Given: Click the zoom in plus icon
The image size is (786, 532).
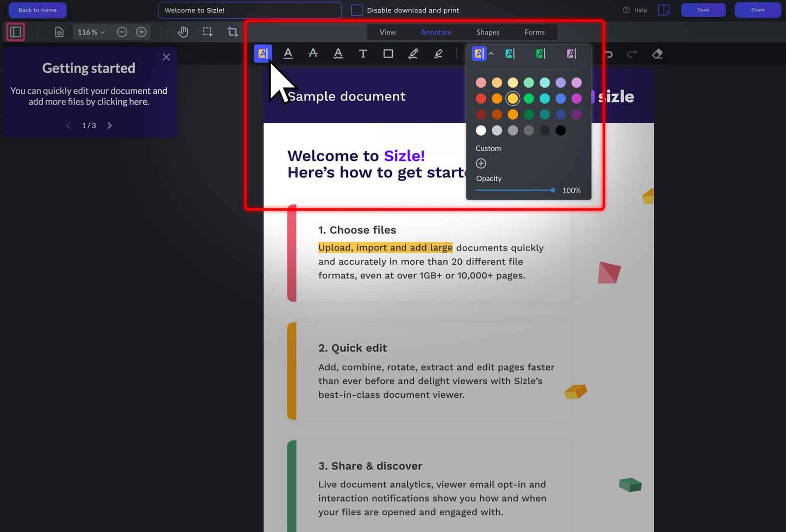Looking at the screenshot, I should [141, 32].
